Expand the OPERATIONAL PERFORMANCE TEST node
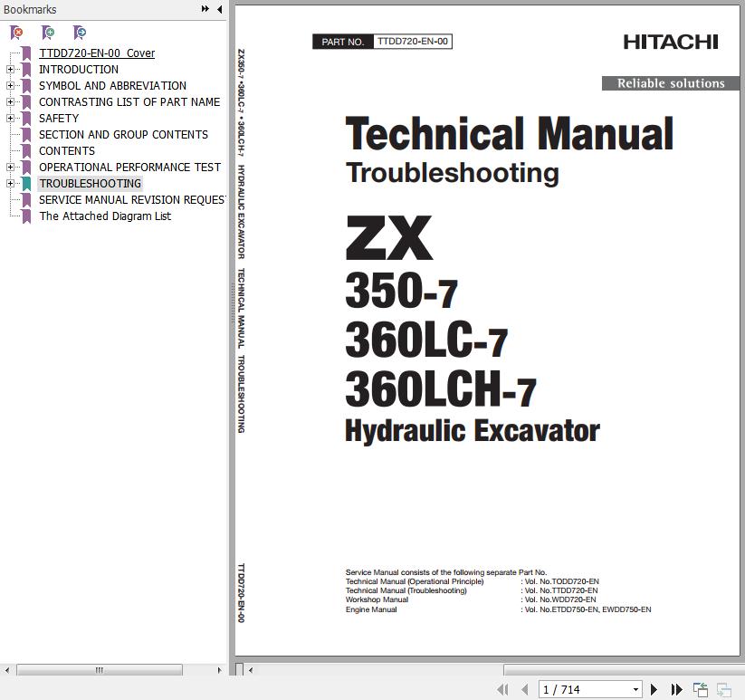Screen dimensions: 745x700 [x=10, y=168]
